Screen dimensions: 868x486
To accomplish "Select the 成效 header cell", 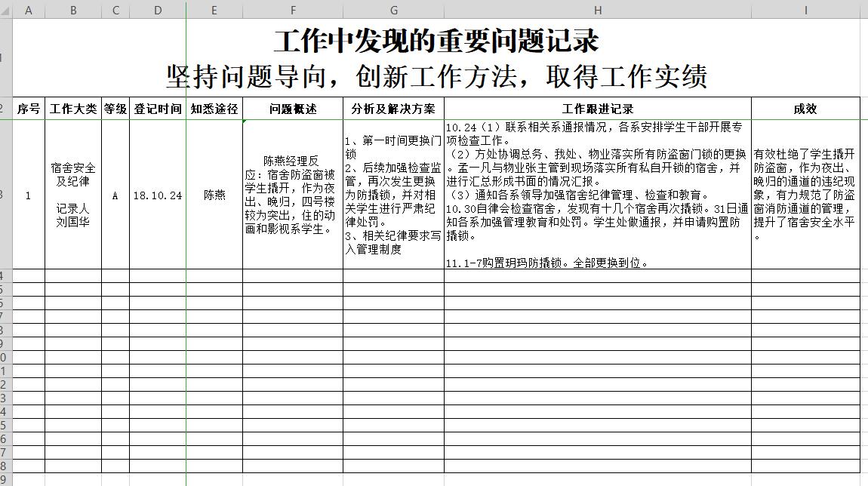I will click(x=805, y=109).
